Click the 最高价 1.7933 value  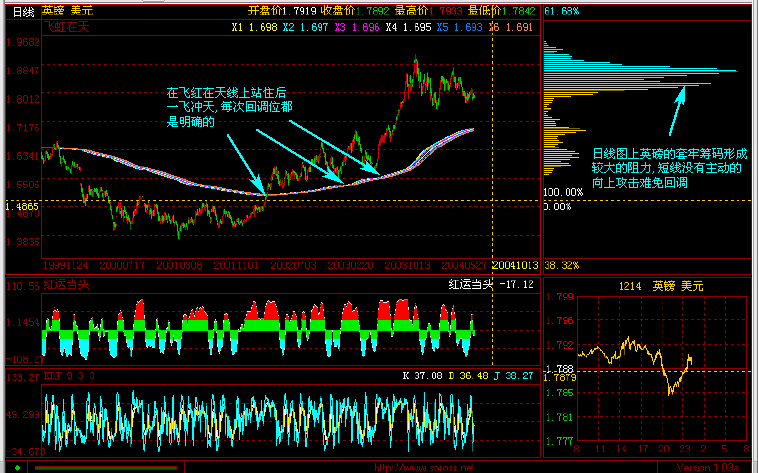(x=428, y=11)
